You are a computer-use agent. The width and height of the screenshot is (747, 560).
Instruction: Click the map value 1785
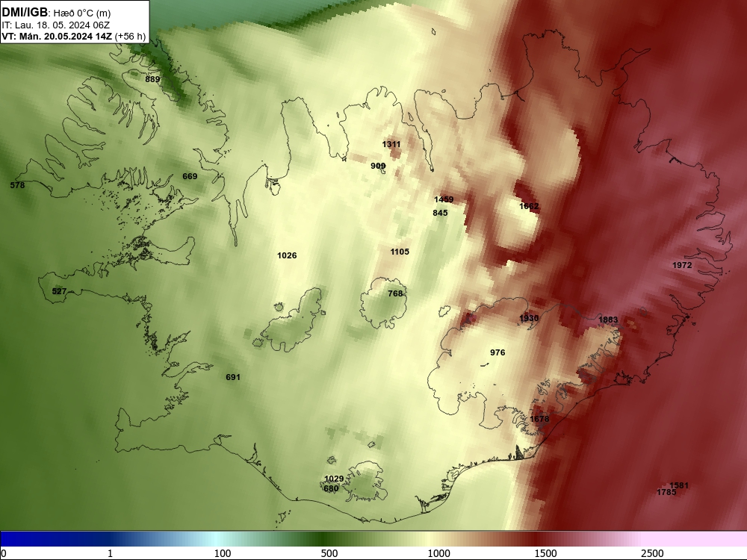666,492
